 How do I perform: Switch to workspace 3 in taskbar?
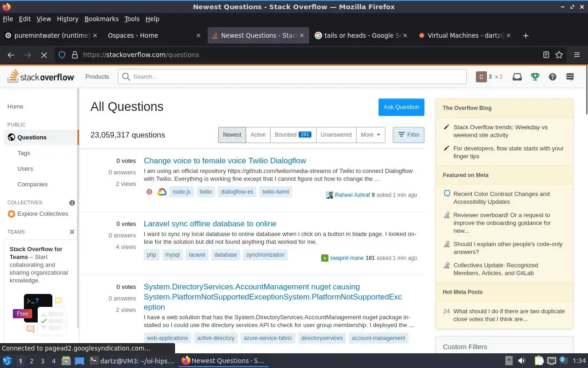42,361
